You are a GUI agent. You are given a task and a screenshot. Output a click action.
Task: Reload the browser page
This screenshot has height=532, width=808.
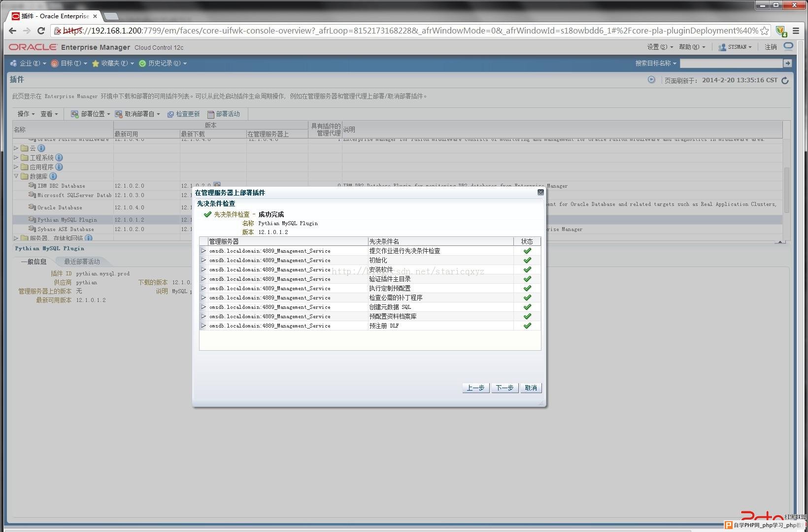tap(41, 31)
